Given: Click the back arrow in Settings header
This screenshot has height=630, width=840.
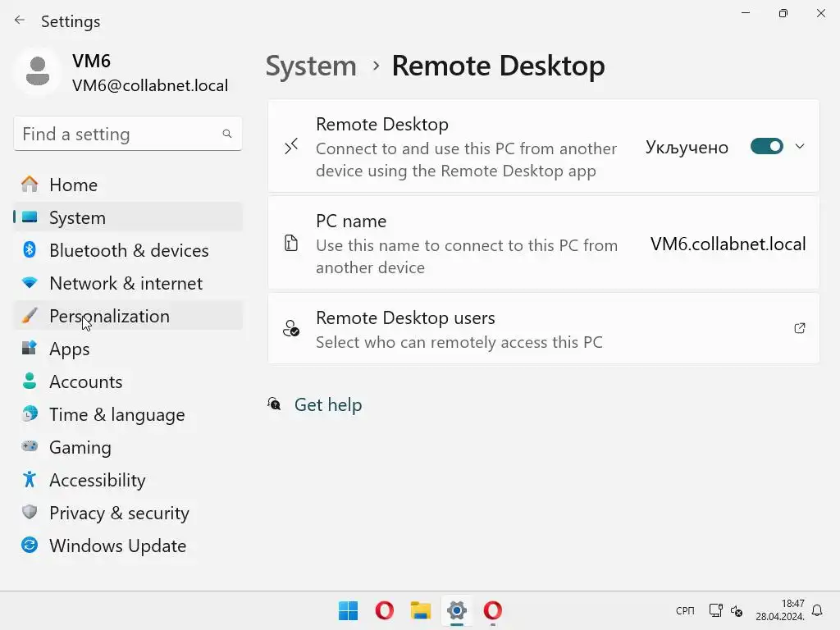Looking at the screenshot, I should pos(20,21).
